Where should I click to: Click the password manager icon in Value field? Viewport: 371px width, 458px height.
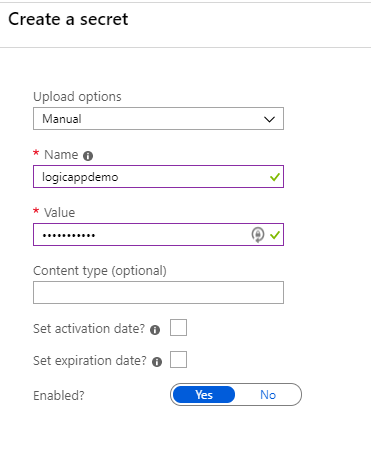[x=258, y=235]
